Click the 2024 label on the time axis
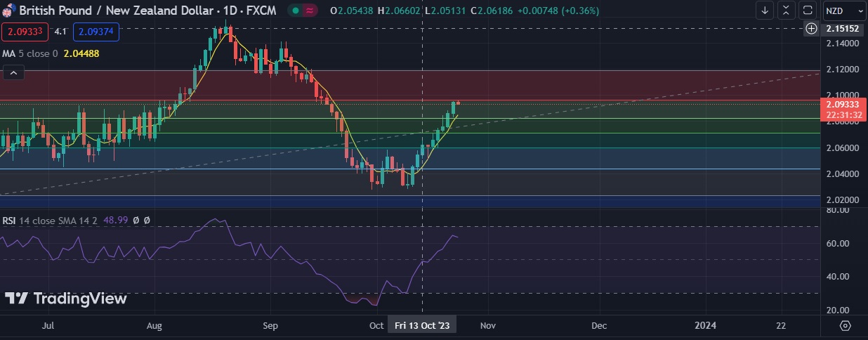 (705, 325)
